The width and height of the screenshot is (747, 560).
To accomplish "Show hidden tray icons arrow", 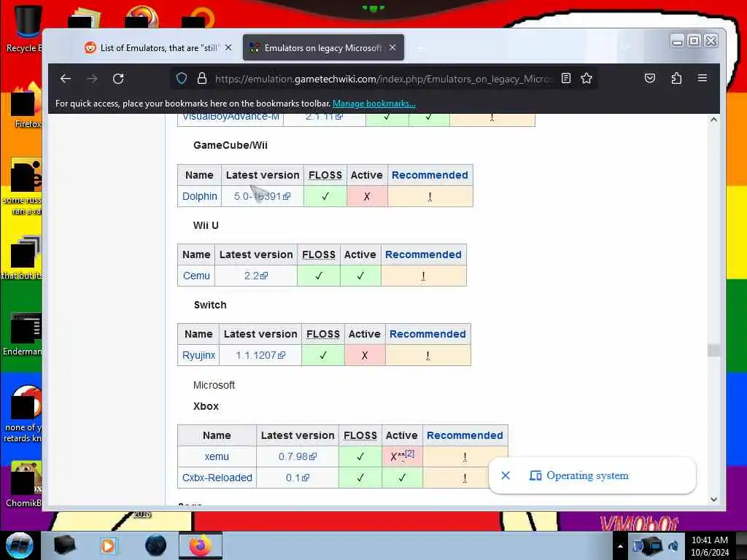I will (x=620, y=546).
